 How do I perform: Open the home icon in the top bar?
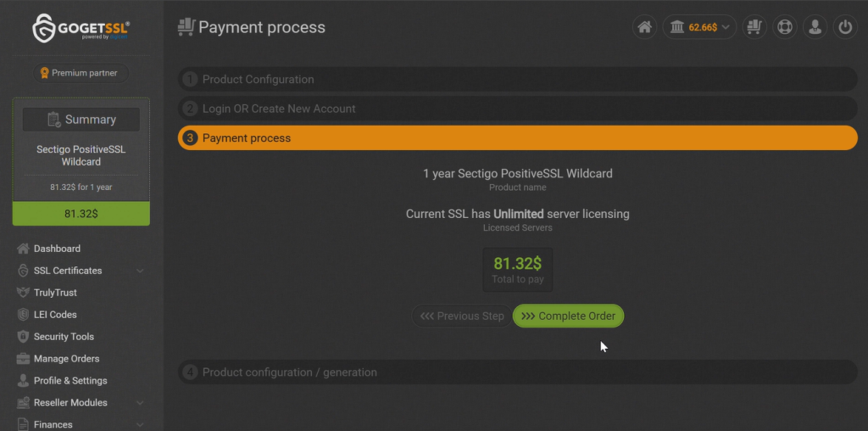644,27
